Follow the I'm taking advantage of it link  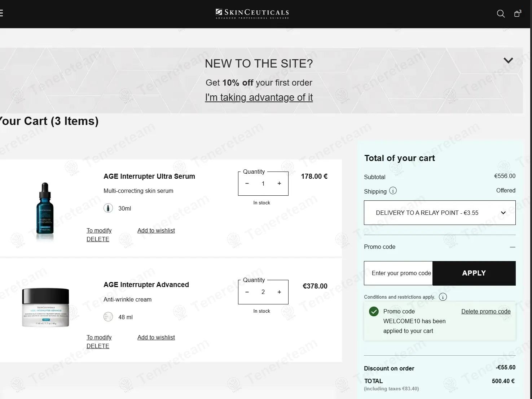click(x=259, y=97)
